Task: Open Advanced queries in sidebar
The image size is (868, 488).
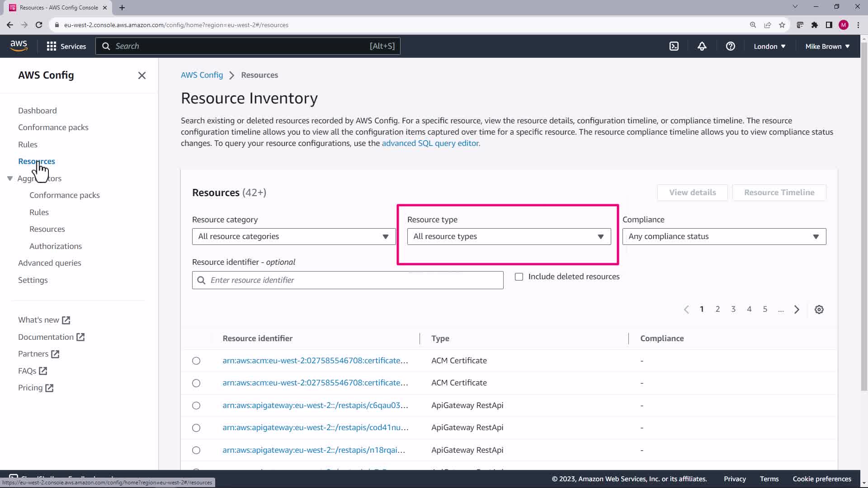Action: tap(49, 263)
